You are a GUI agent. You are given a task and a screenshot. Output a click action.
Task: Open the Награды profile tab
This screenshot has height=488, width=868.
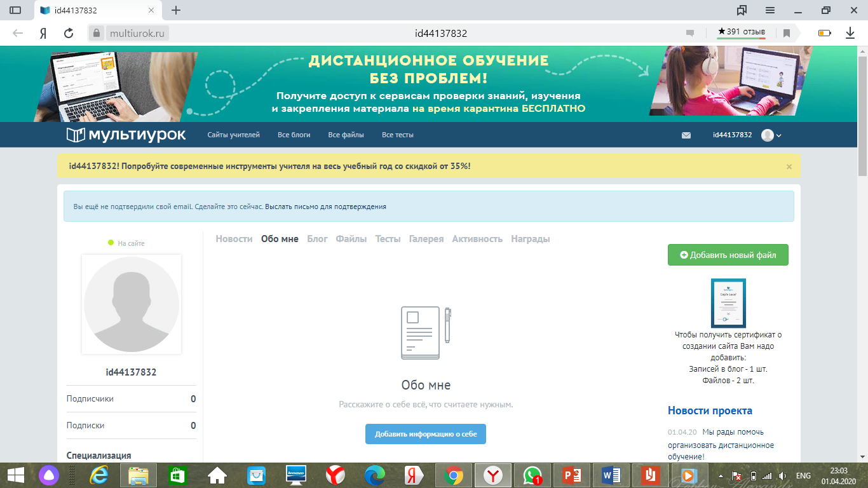point(530,239)
